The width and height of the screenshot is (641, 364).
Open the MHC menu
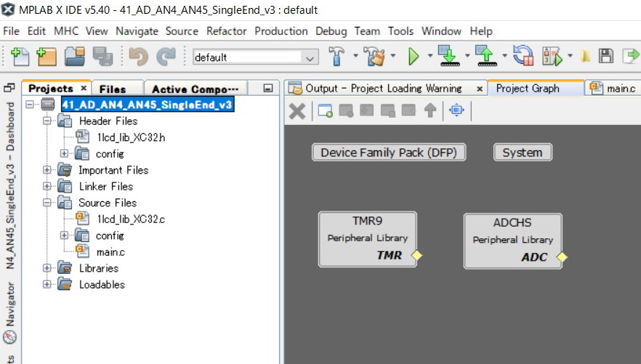[x=66, y=31]
